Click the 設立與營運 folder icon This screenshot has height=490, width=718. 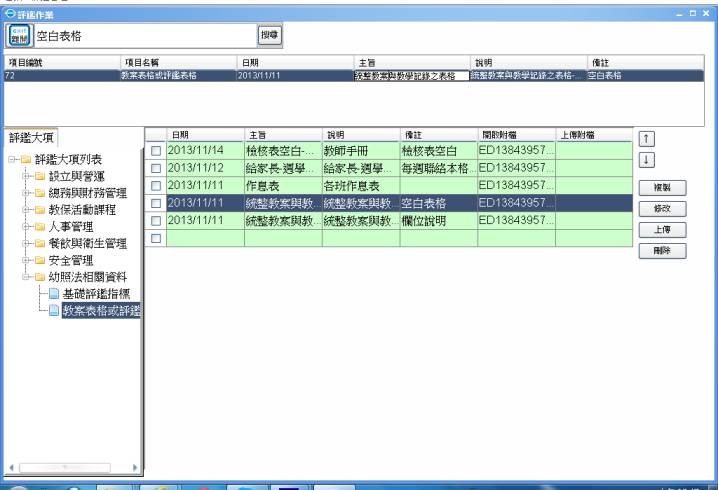click(39, 175)
